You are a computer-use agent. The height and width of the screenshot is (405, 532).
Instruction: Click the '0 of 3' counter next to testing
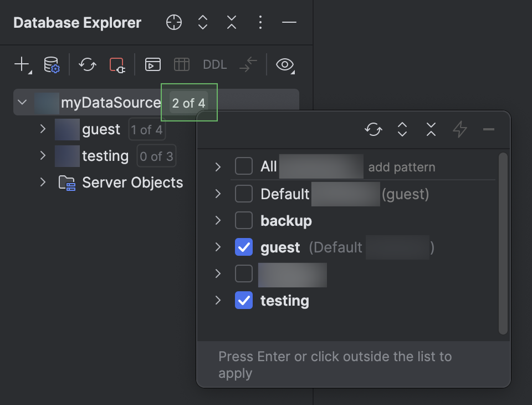(x=156, y=156)
